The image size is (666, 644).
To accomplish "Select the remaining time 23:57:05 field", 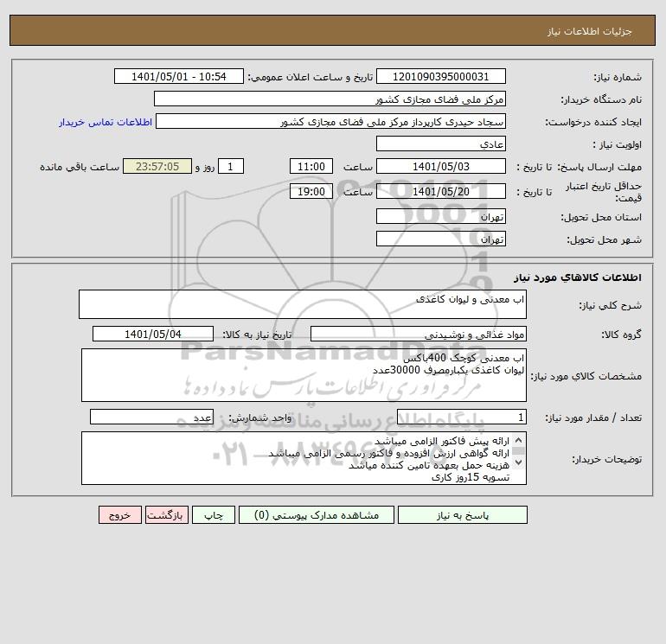I will tap(157, 167).
